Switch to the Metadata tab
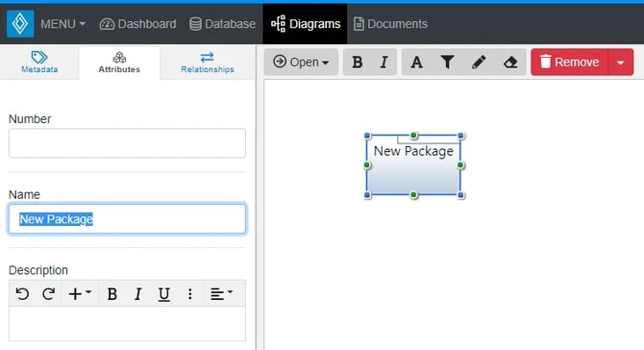 pos(39,62)
